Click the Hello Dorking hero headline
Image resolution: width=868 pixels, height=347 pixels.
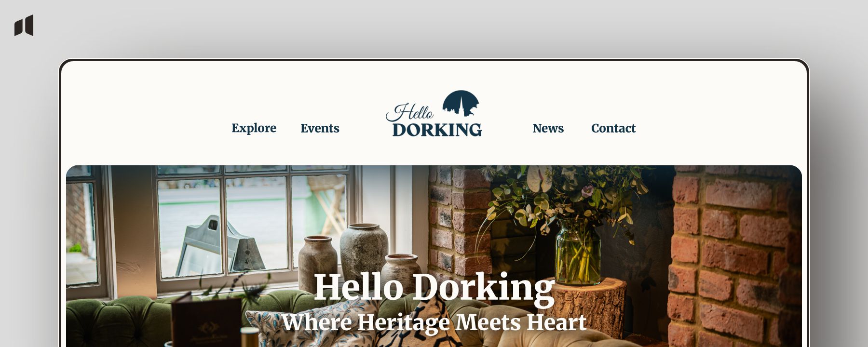(x=434, y=288)
